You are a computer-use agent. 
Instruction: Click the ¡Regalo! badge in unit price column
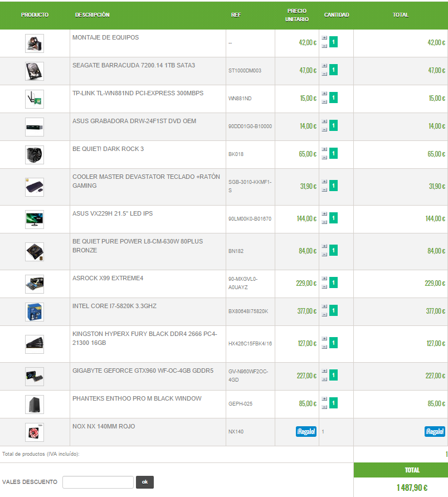tap(306, 432)
